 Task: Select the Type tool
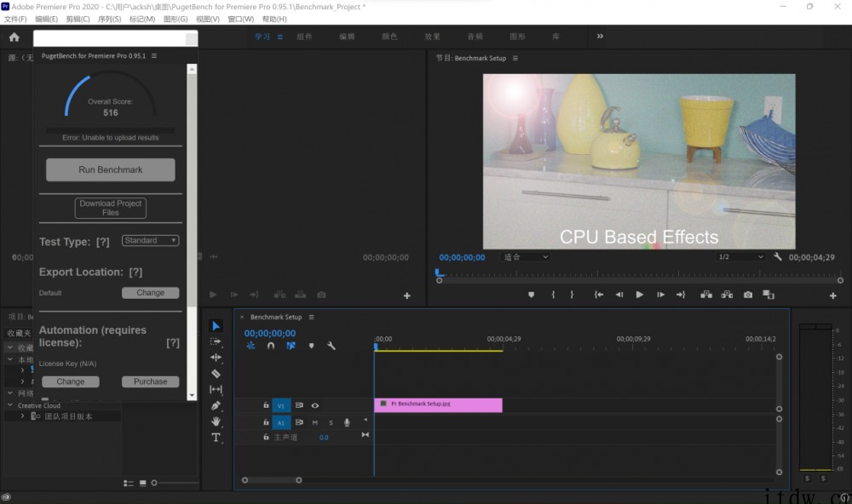(x=216, y=438)
